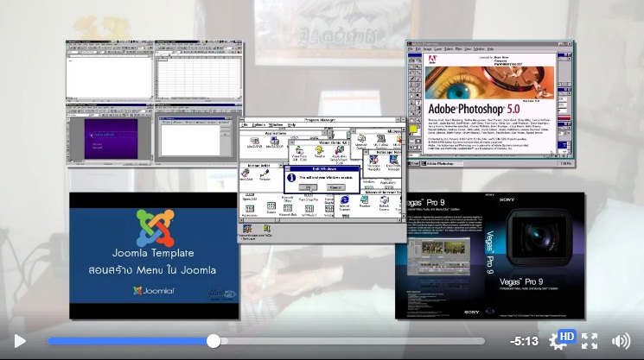The height and width of the screenshot is (360, 644).
Task: Open Help menu in Program Manager
Action: tap(291, 124)
